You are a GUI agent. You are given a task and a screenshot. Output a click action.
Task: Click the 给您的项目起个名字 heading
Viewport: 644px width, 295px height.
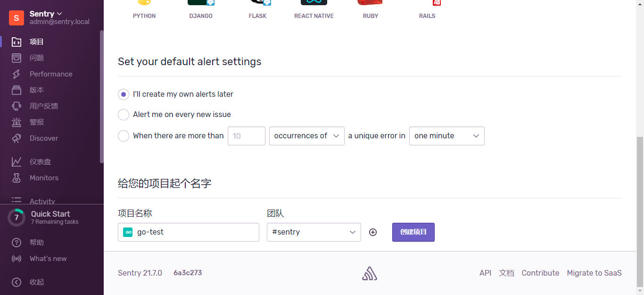click(165, 184)
